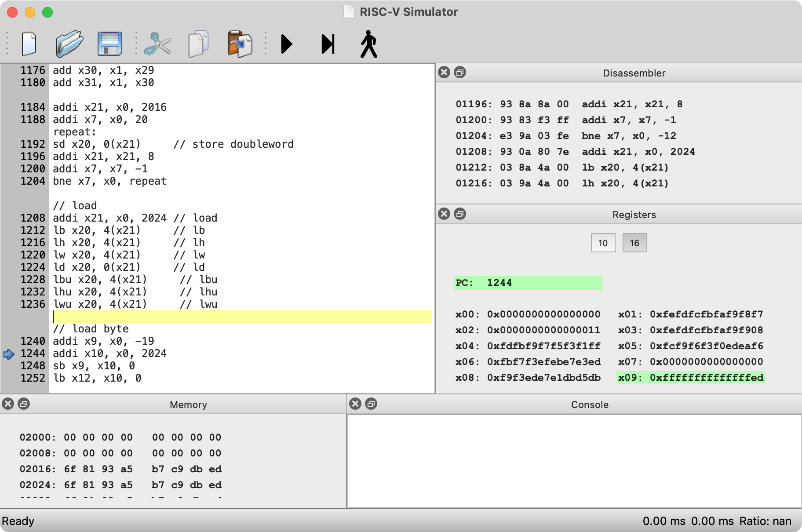Viewport: 802px width, 532px height.
Task: Click line 1176 add x30, x1, x29
Action: click(103, 70)
